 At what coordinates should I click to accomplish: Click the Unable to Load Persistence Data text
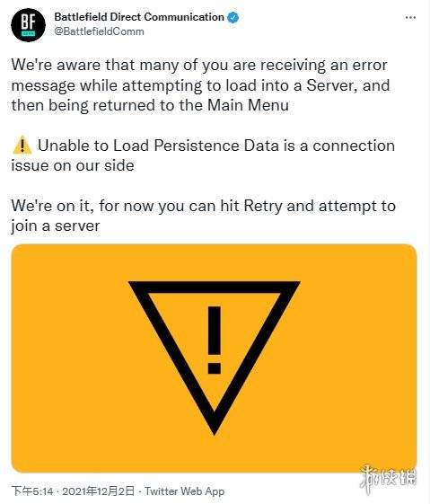[158, 146]
